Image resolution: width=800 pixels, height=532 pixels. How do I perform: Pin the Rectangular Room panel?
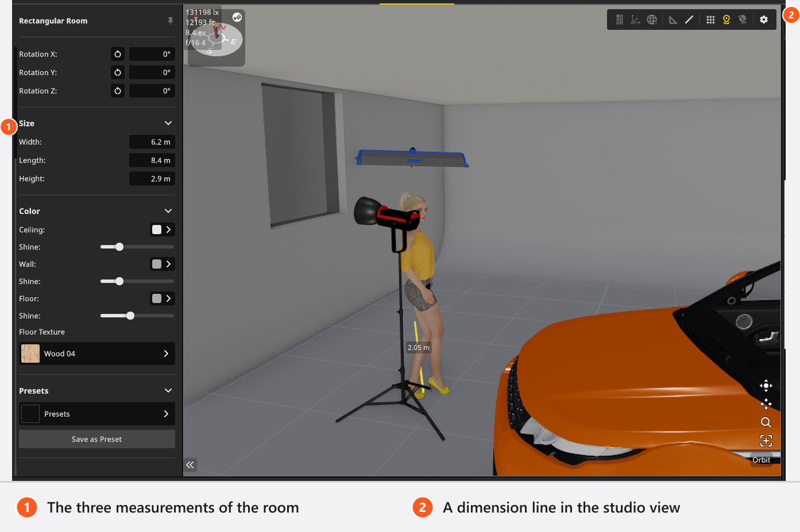pyautogui.click(x=171, y=21)
